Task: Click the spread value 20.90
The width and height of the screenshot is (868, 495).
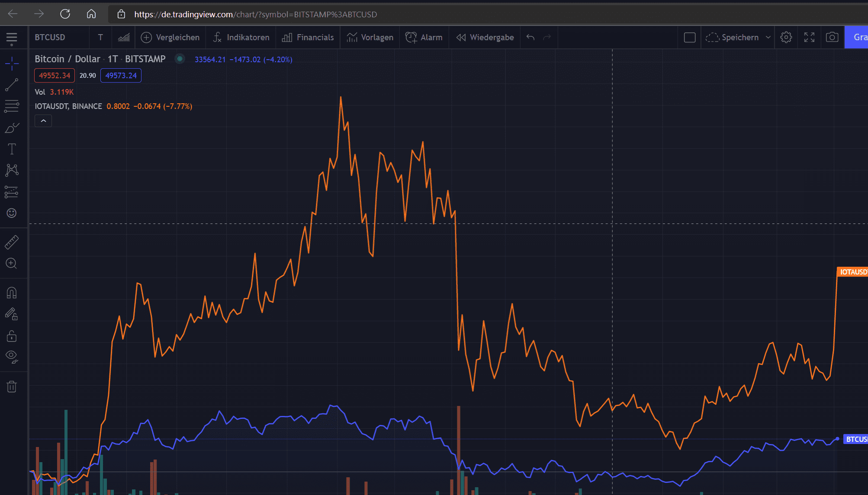Action: pos(88,75)
